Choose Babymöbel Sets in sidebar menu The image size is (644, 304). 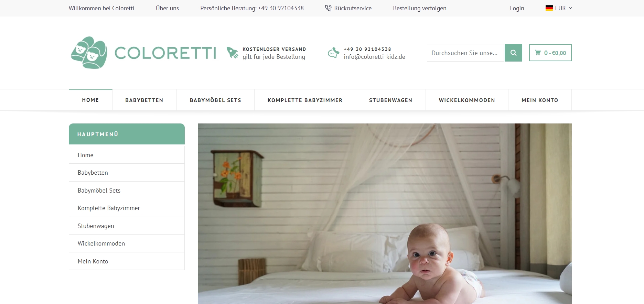pos(127,190)
